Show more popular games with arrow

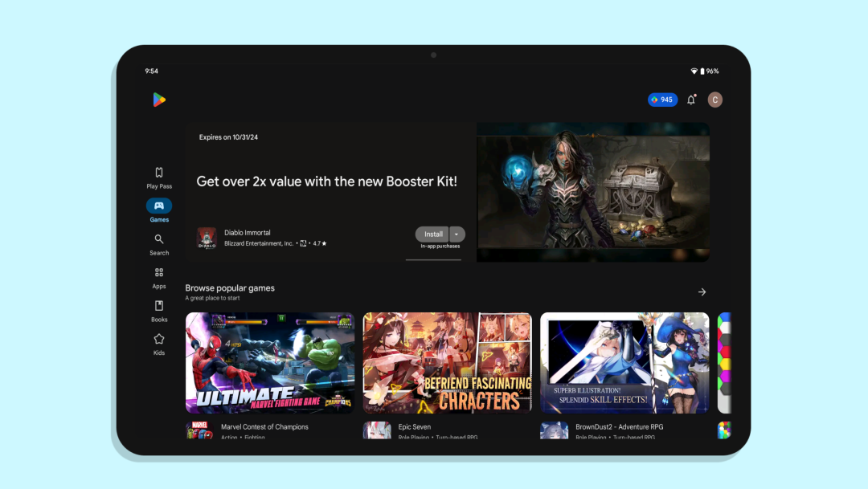(702, 292)
